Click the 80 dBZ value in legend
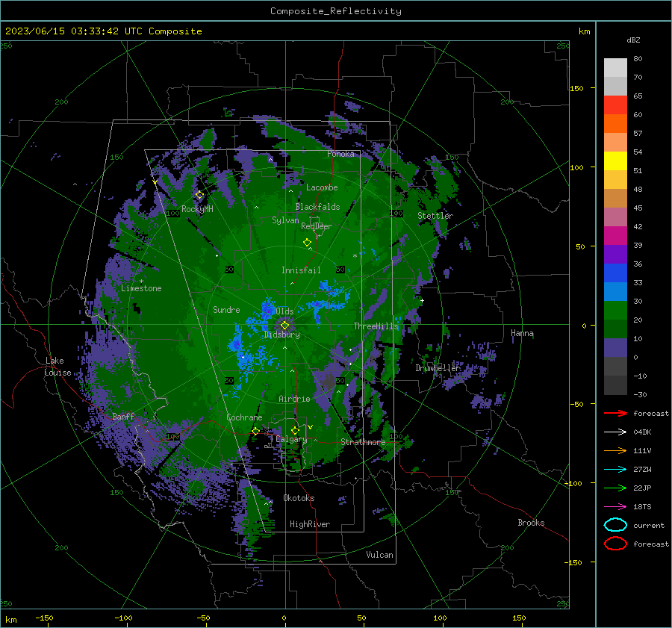Image resolution: width=672 pixels, height=628 pixels. (x=638, y=59)
